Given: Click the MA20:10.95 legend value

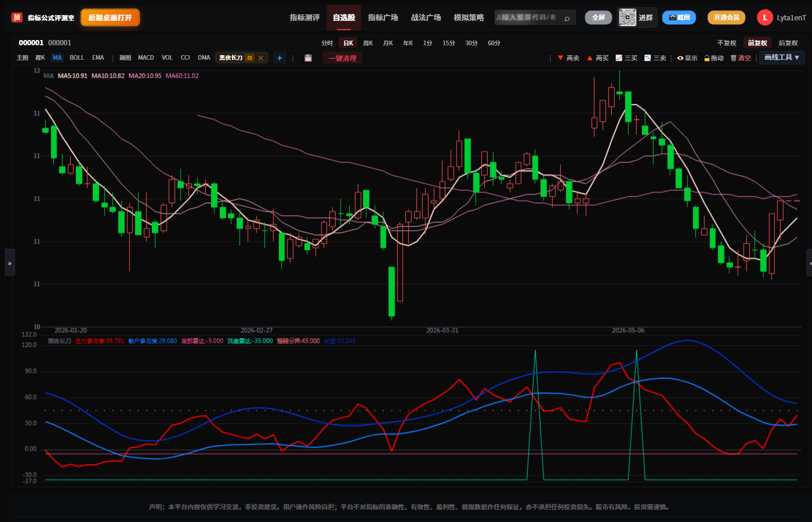Looking at the screenshot, I should [x=145, y=76].
